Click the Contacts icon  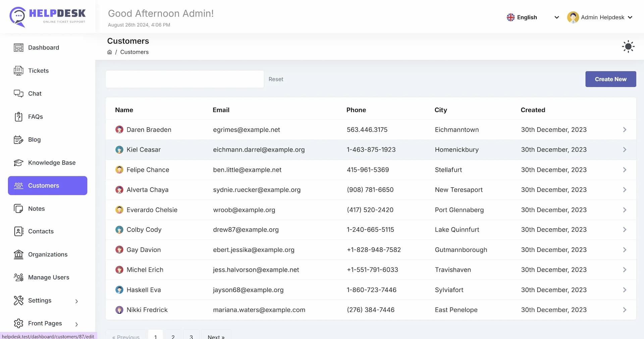[x=18, y=231]
